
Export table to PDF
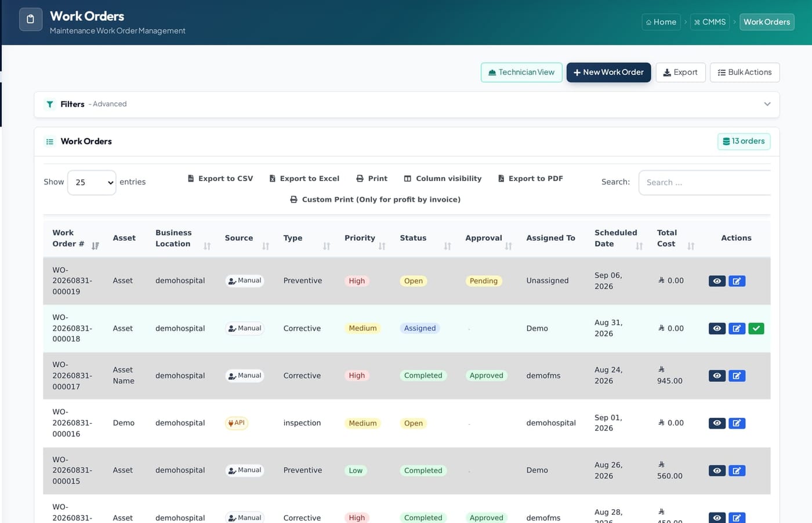(x=530, y=179)
